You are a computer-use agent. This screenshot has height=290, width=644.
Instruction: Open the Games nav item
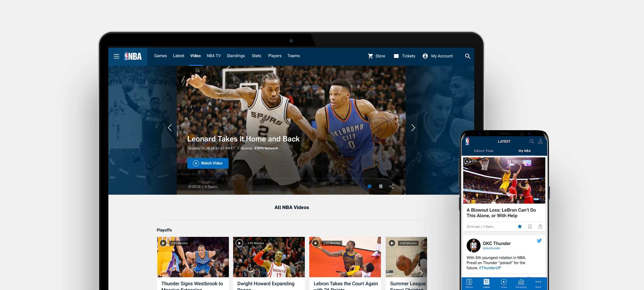pos(160,56)
